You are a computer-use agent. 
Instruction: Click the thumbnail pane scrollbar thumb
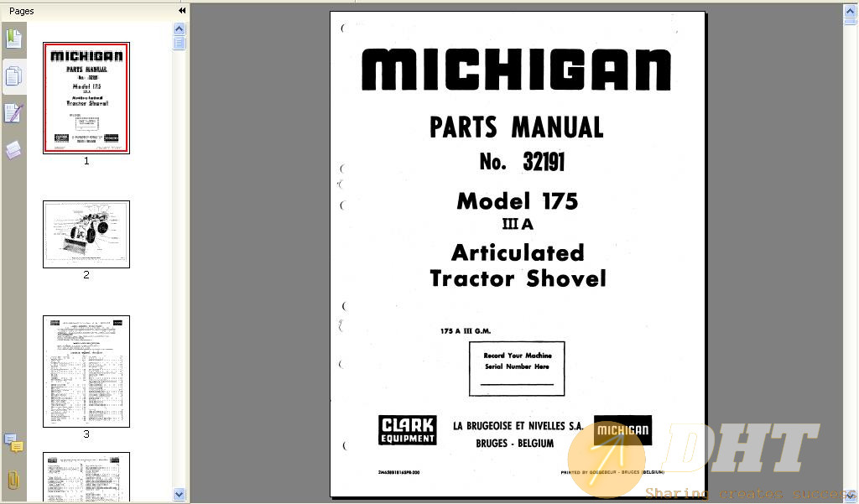click(x=180, y=44)
